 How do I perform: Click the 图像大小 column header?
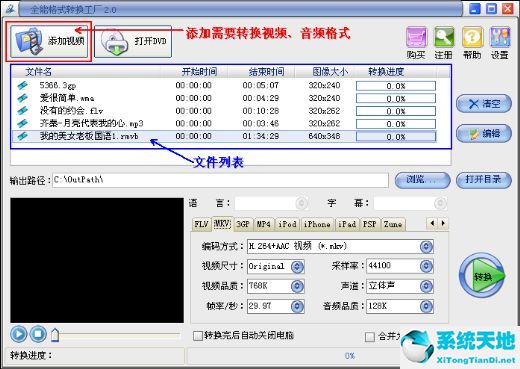tap(325, 72)
